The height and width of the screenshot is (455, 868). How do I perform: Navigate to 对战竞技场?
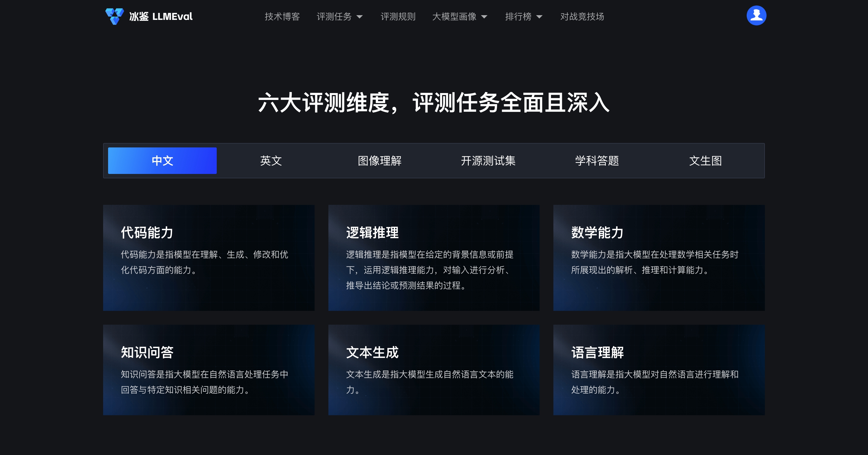[582, 17]
